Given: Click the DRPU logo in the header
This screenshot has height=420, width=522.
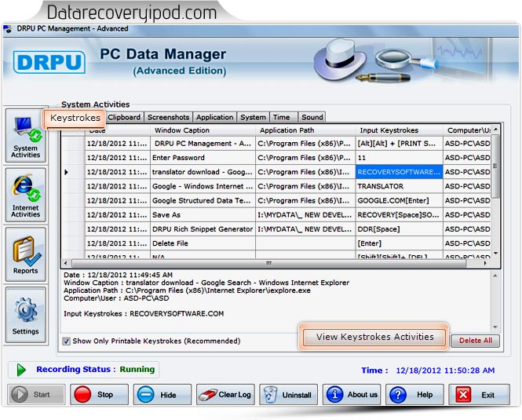Looking at the screenshot, I should pyautogui.click(x=49, y=62).
